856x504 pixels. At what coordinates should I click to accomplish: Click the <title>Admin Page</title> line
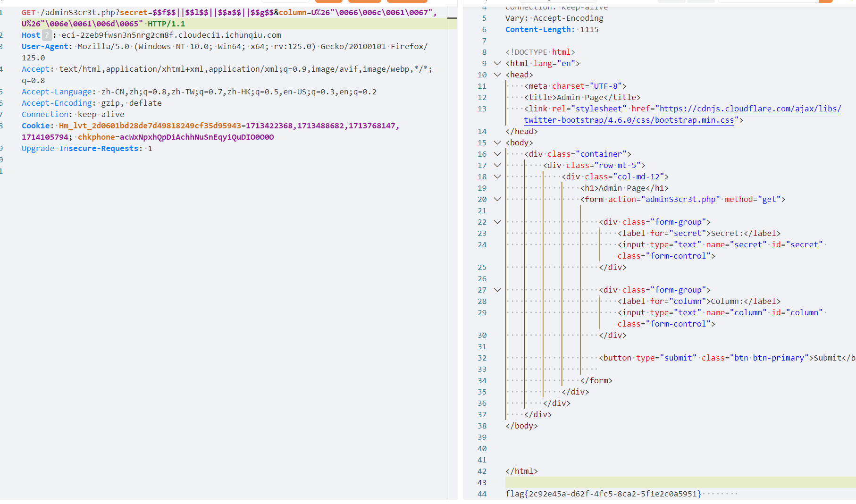point(582,97)
